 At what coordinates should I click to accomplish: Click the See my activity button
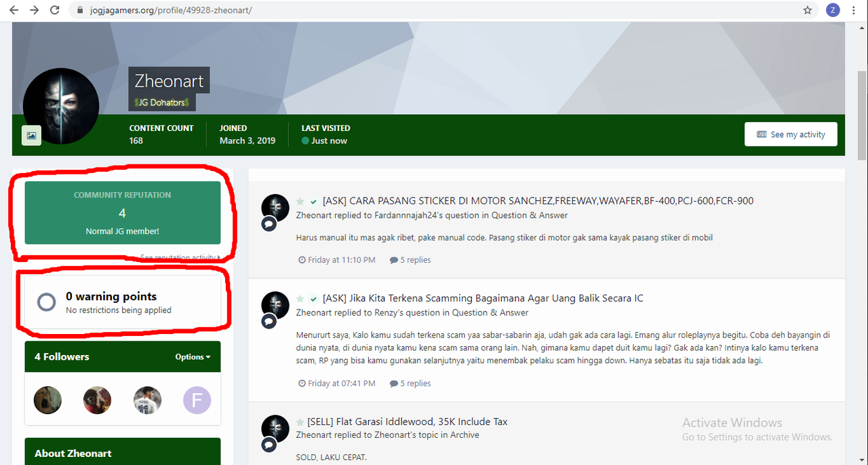click(x=791, y=134)
